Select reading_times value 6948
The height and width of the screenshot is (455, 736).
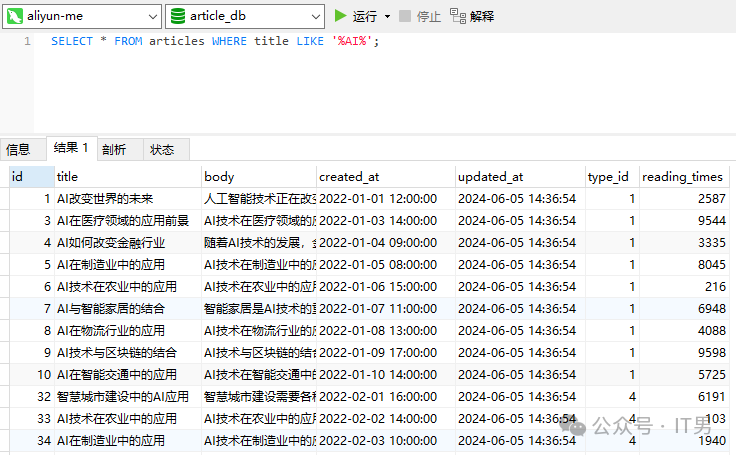click(684, 309)
